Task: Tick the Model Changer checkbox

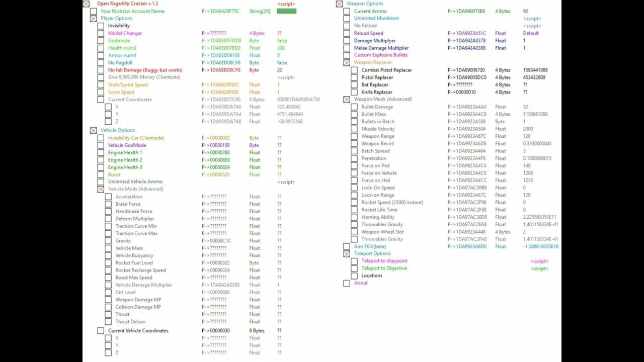Action: click(101, 33)
